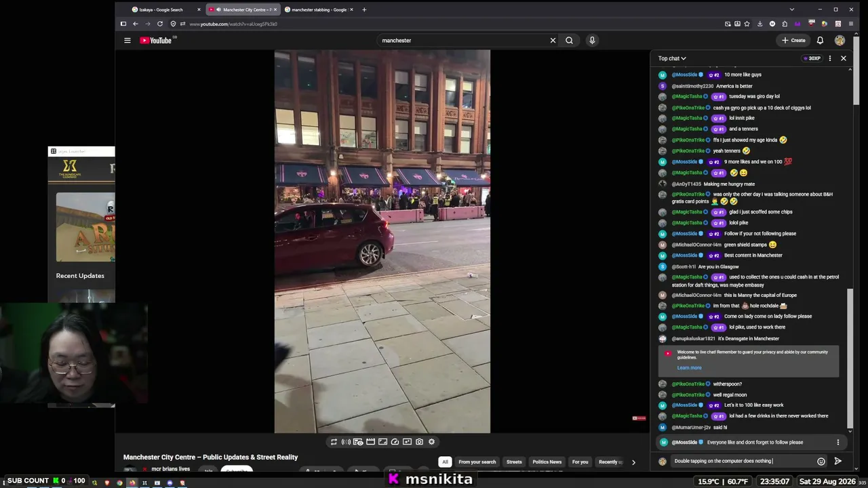Switch to manchester stabbing Google tab
The width and height of the screenshot is (868, 488).
[319, 9]
